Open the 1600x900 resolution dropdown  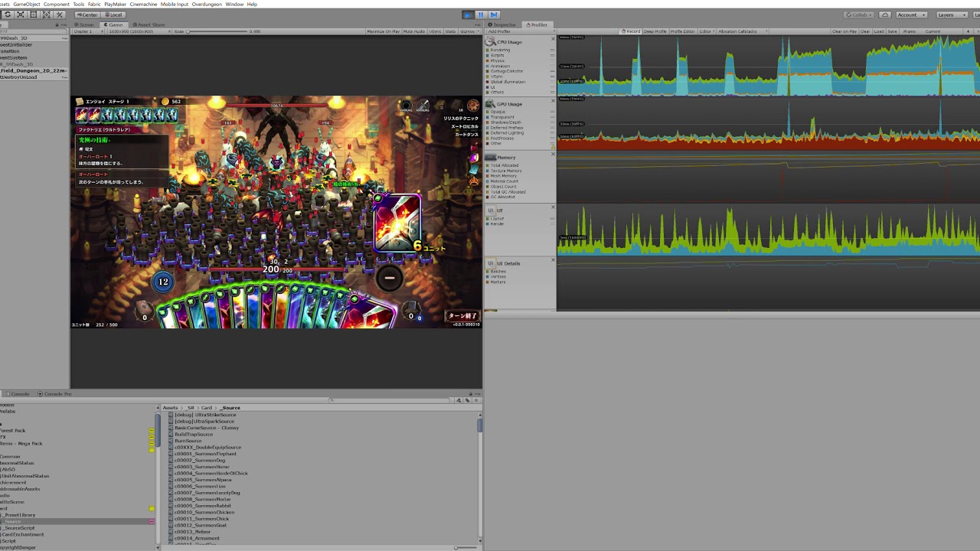[x=139, y=31]
